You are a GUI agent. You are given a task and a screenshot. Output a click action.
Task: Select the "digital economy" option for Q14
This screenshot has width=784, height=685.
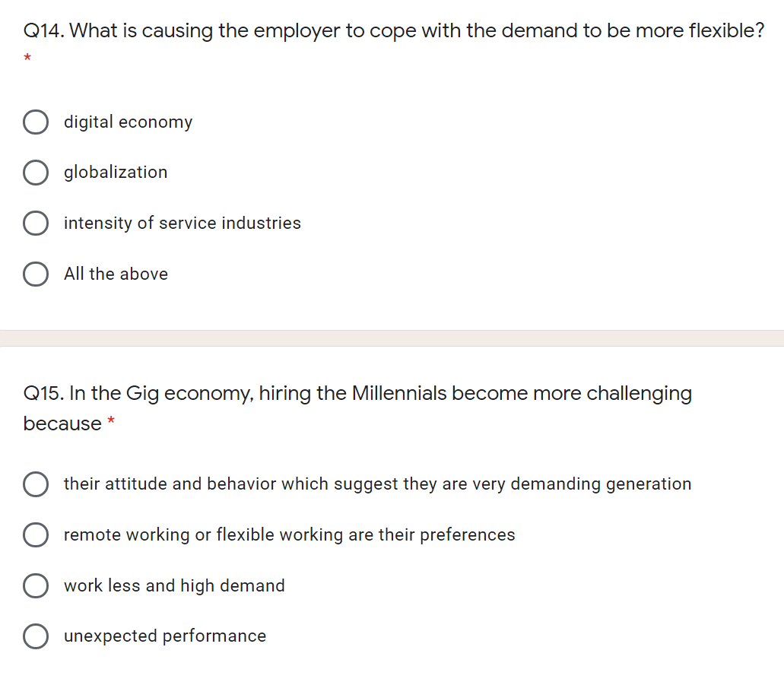click(x=36, y=122)
